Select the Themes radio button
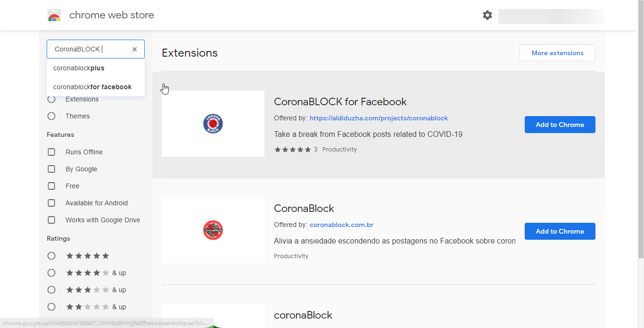 pos(51,116)
